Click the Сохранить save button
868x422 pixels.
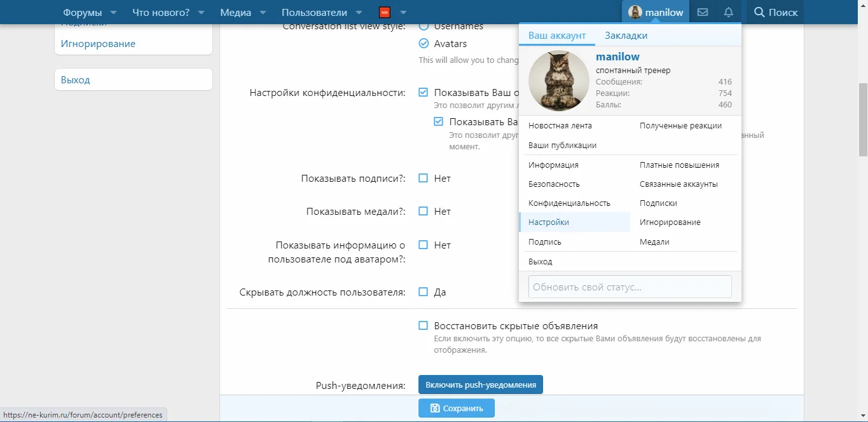[x=457, y=408]
